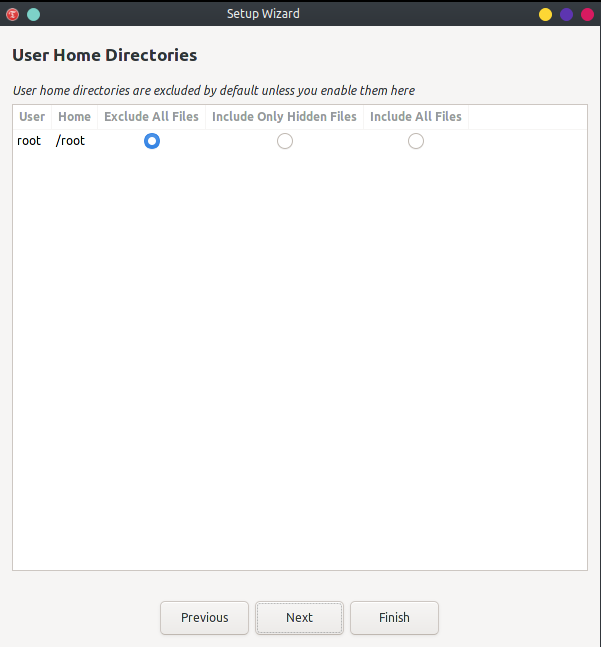Select Exclude All Files for root

click(152, 141)
